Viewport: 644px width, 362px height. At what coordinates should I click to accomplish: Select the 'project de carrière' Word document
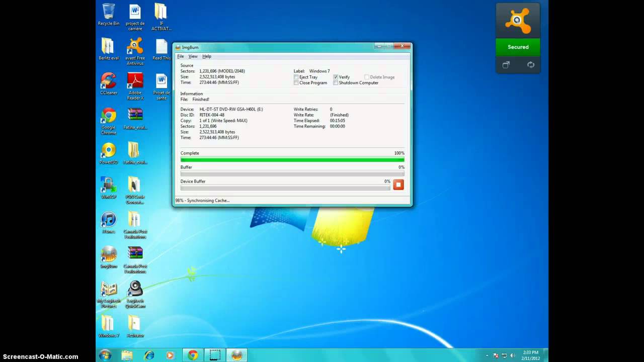(x=135, y=17)
